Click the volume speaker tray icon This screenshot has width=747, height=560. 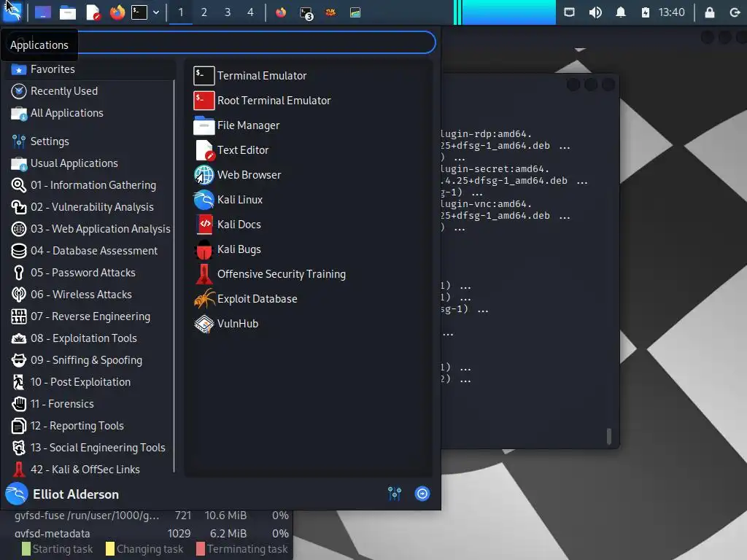click(595, 12)
